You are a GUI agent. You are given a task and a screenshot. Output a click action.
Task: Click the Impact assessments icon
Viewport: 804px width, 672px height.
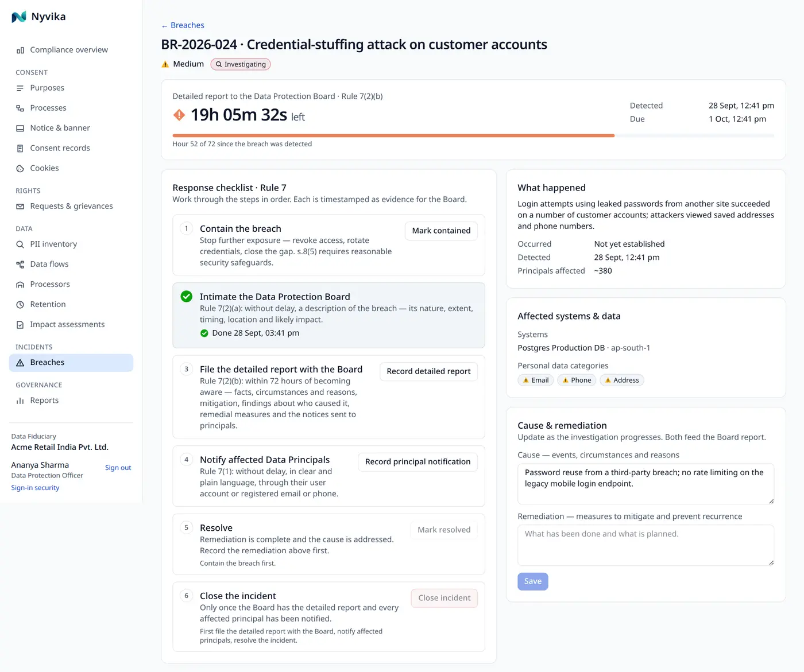[x=20, y=325]
